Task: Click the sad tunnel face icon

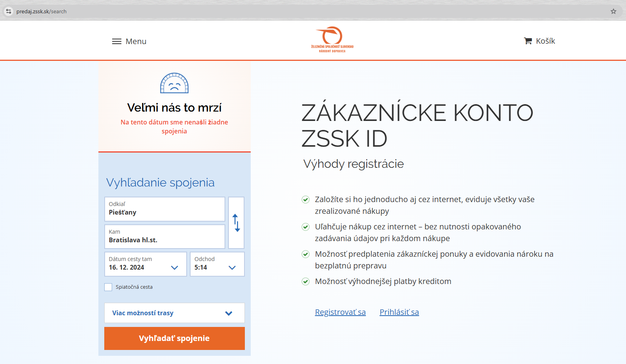Action: click(x=174, y=83)
